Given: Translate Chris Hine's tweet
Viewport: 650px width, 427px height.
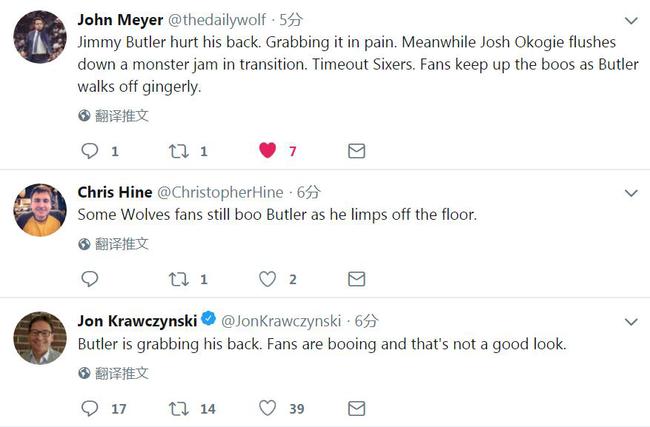Looking at the screenshot, I should coord(114,243).
